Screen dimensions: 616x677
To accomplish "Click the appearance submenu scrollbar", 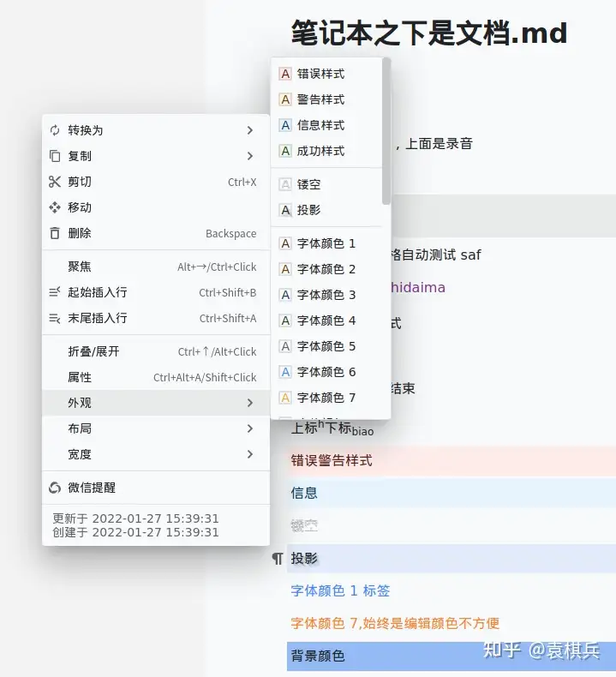I will (386, 132).
